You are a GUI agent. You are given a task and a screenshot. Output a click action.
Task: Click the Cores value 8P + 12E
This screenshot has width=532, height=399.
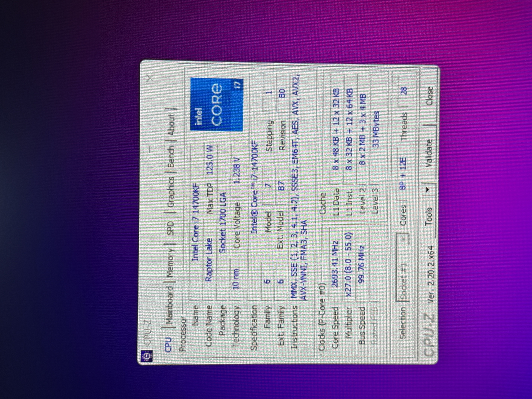[x=403, y=174]
